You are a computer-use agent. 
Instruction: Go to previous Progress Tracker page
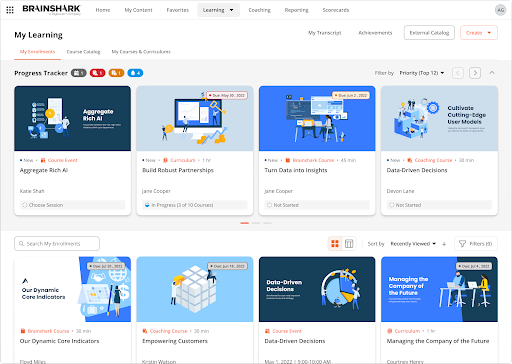coord(458,73)
